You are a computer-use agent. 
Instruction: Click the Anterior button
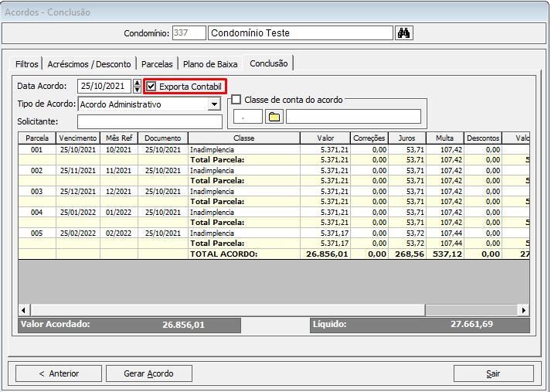pyautogui.click(x=59, y=373)
